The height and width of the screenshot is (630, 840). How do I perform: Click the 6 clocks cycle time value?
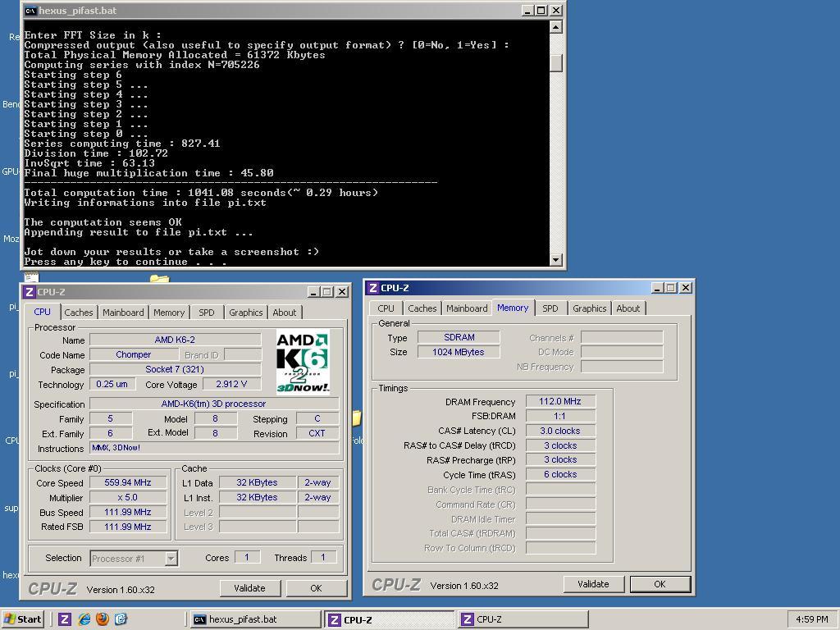click(559, 475)
